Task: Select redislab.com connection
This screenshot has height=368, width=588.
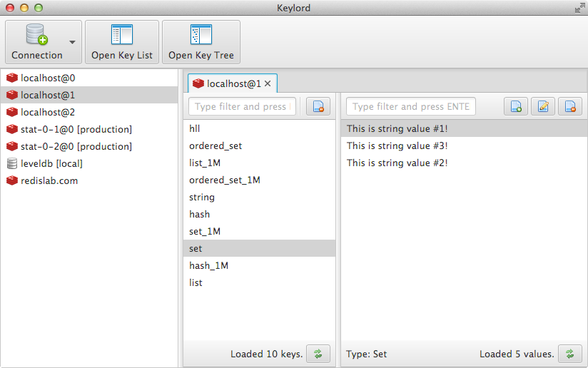Action: click(89, 180)
